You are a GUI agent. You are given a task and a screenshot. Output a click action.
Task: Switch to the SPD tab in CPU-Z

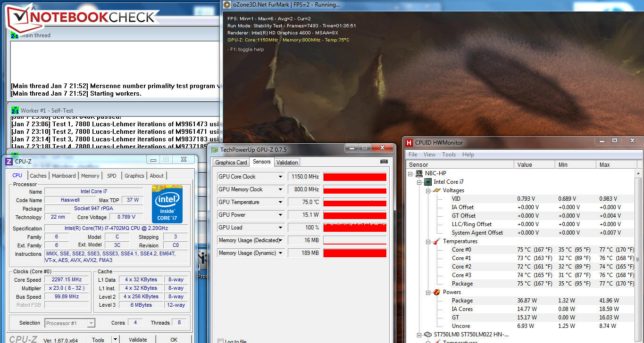coord(112,176)
